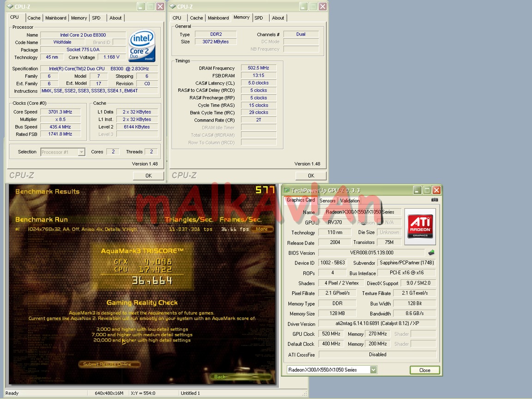Click the GPU-Z Close button
The image size is (532, 399).
(x=425, y=370)
